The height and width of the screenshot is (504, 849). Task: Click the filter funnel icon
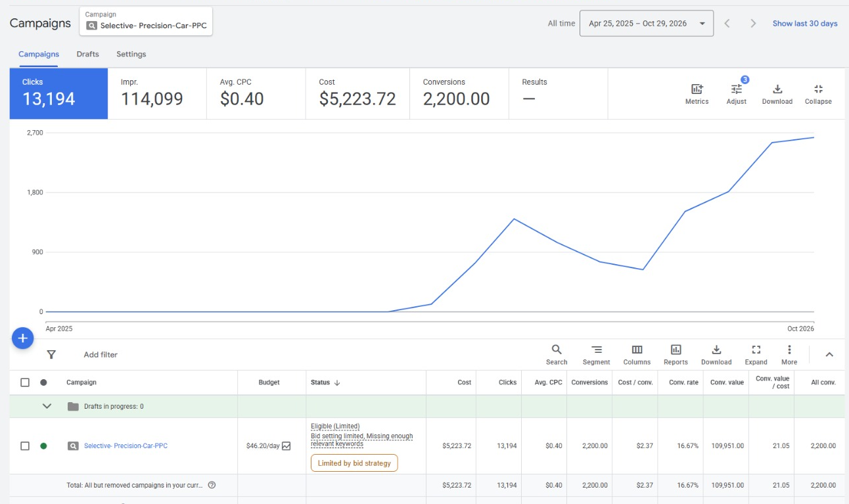click(x=51, y=355)
